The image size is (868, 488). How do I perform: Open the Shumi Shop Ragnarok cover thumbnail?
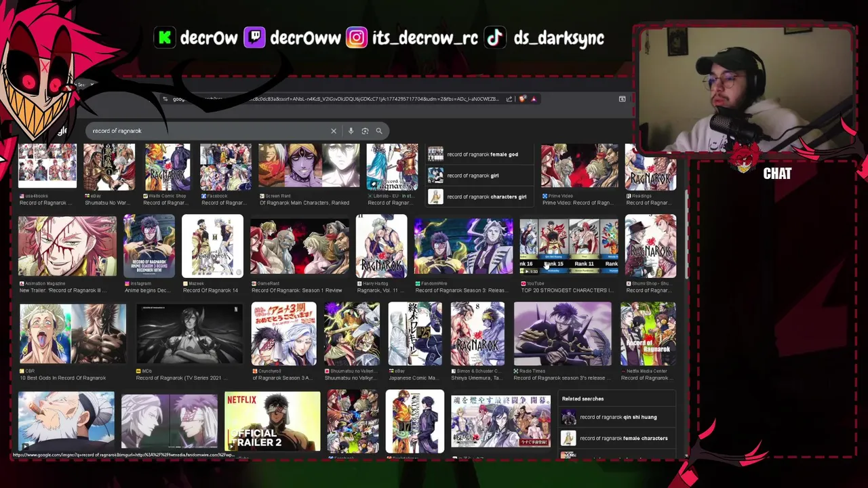[651, 246]
